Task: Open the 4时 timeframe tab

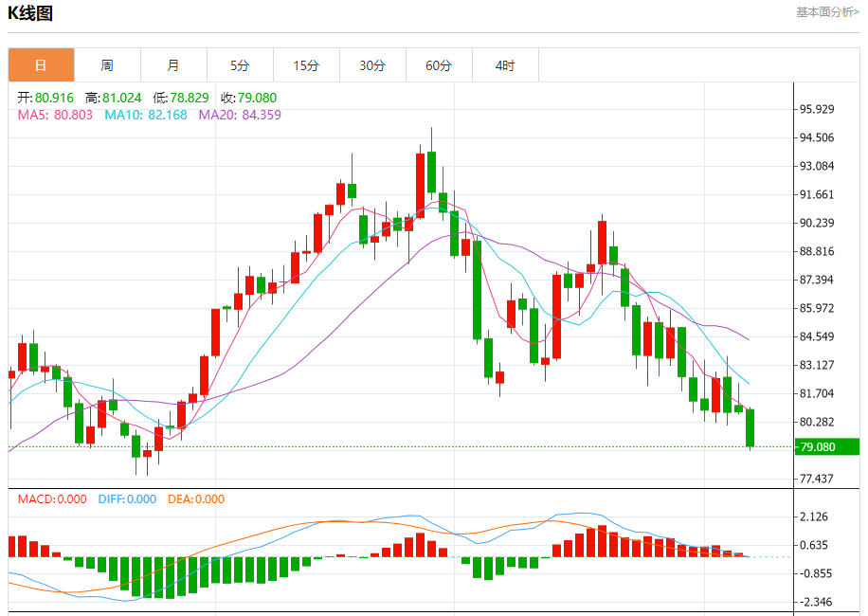Action: (505, 65)
